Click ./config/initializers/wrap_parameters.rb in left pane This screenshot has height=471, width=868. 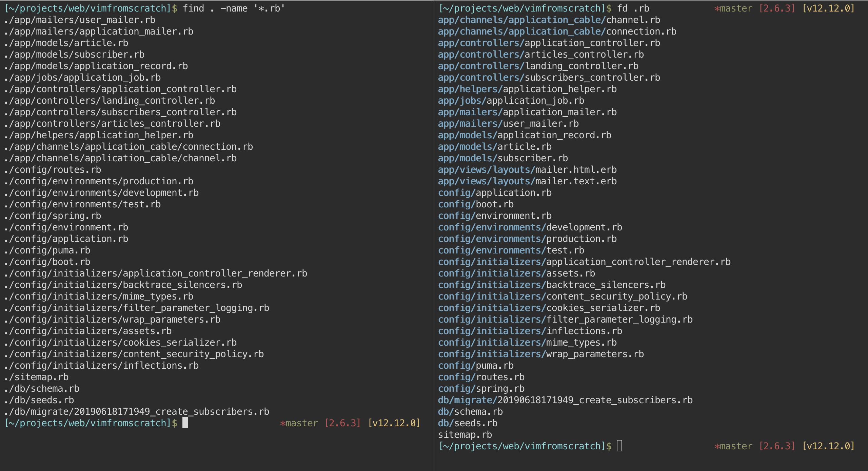(x=113, y=319)
